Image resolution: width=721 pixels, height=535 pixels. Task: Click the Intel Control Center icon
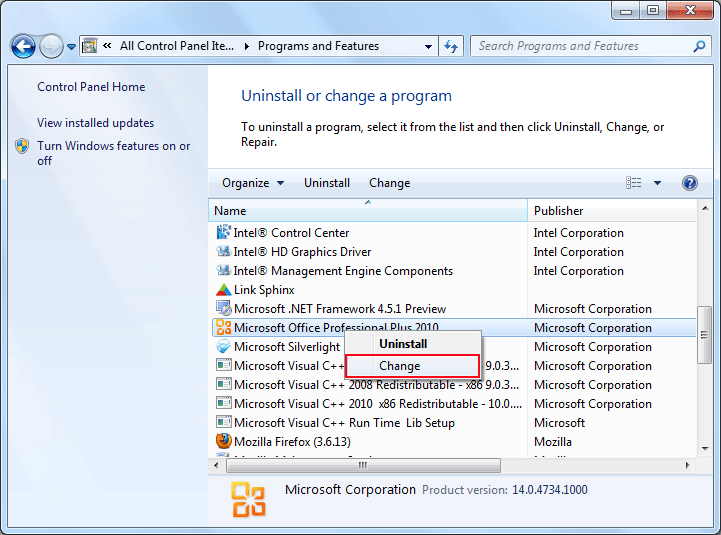(223, 232)
